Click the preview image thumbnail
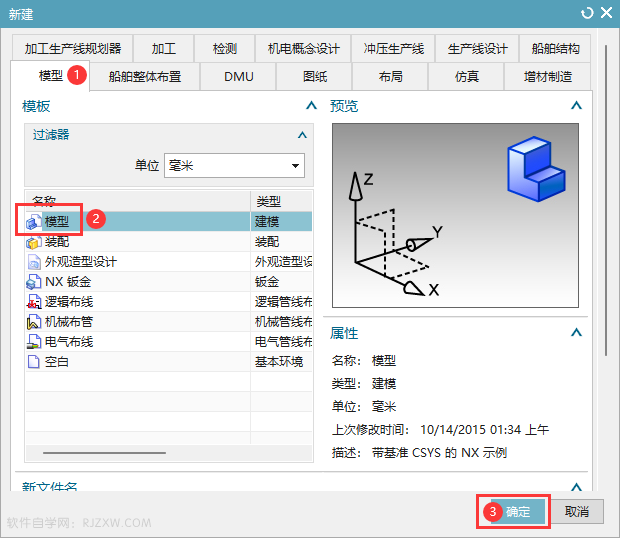The width and height of the screenshot is (620, 538). (x=455, y=215)
